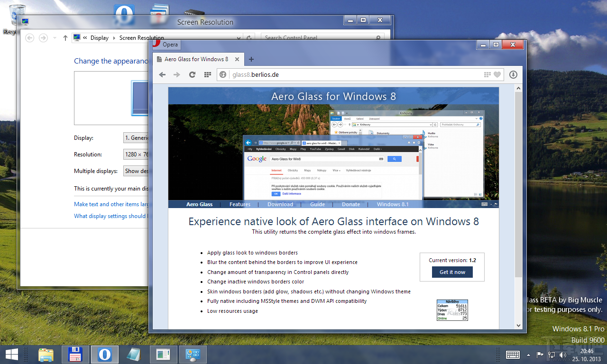Click Make text and other items larger link
This screenshot has height=364, width=607.
tap(111, 204)
